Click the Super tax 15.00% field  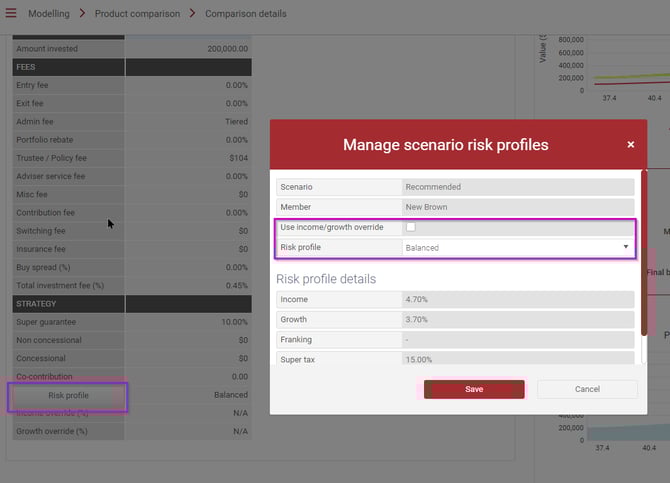click(517, 359)
